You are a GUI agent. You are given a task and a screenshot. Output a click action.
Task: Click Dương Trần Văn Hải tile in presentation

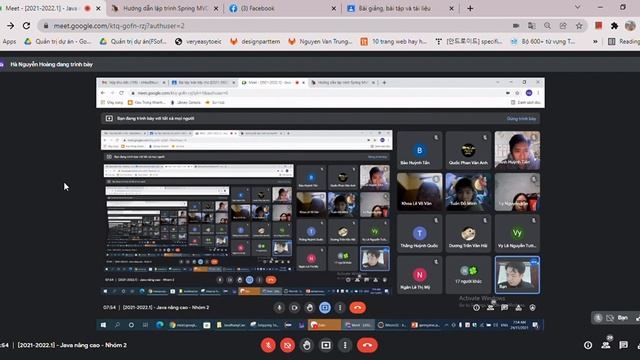click(x=468, y=233)
